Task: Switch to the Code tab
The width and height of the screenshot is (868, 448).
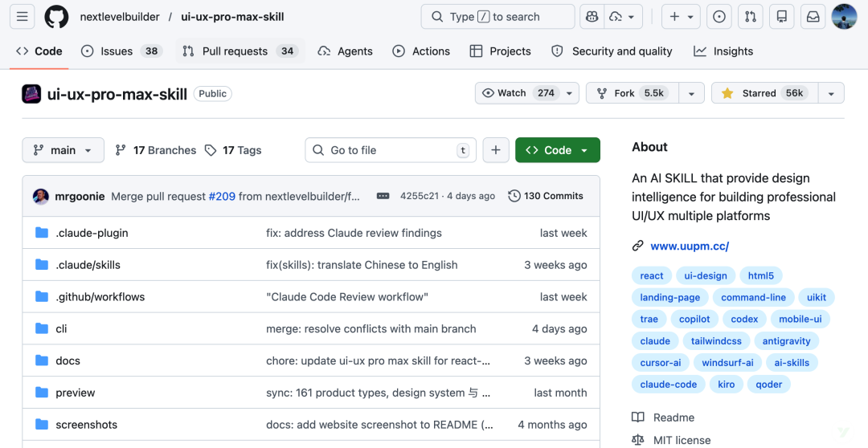Action: [39, 51]
